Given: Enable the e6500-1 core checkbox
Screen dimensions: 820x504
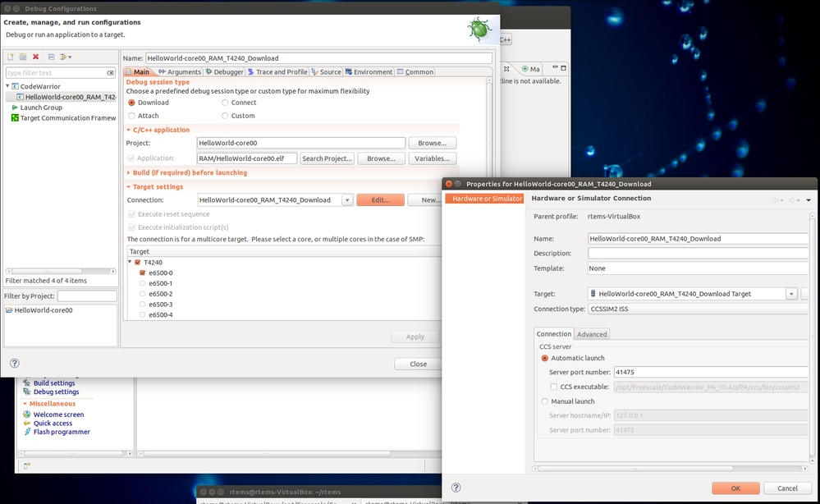Looking at the screenshot, I should coord(142,283).
